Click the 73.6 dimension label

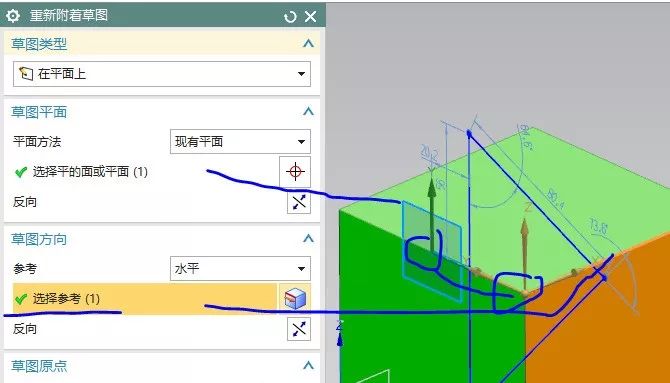tap(598, 226)
